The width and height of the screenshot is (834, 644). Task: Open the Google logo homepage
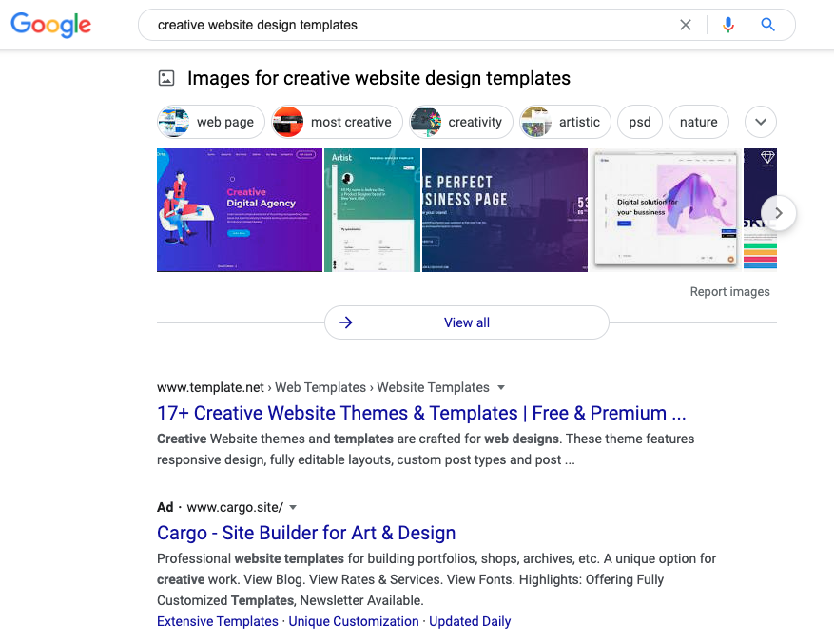[51, 25]
